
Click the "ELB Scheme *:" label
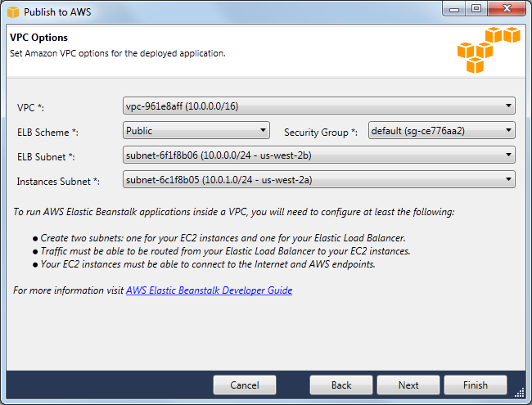[x=47, y=133]
